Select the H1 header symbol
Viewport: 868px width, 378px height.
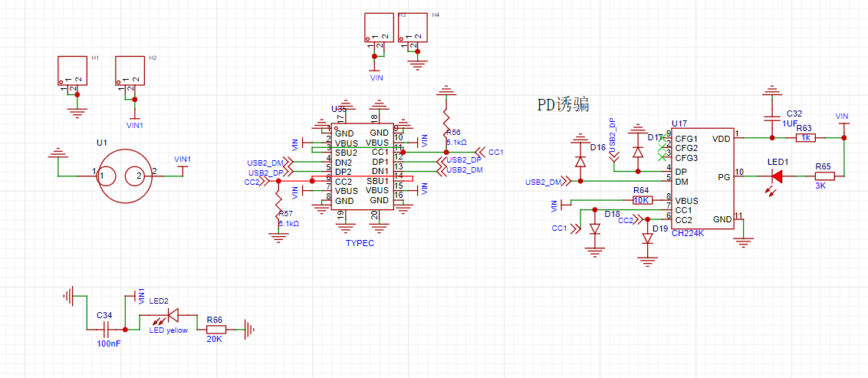[73, 71]
